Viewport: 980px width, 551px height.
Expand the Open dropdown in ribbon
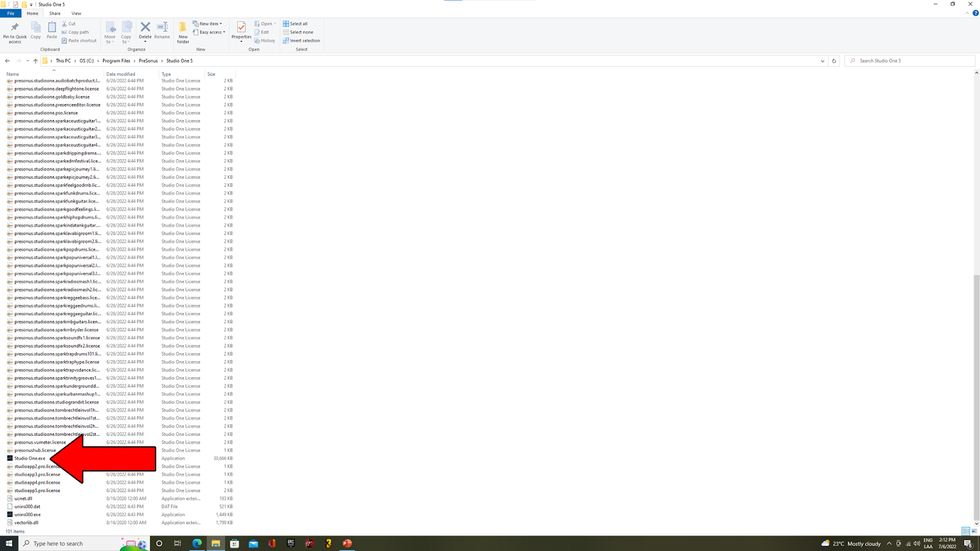click(265, 24)
